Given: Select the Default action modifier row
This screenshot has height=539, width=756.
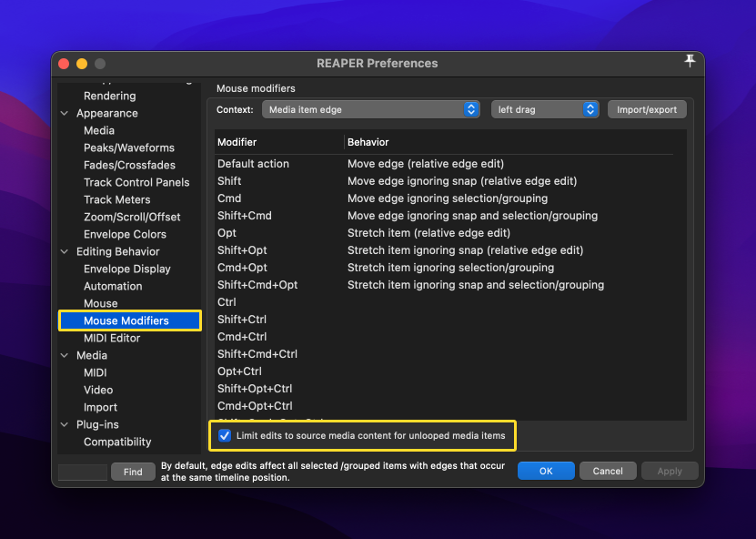Looking at the screenshot, I should point(444,164).
